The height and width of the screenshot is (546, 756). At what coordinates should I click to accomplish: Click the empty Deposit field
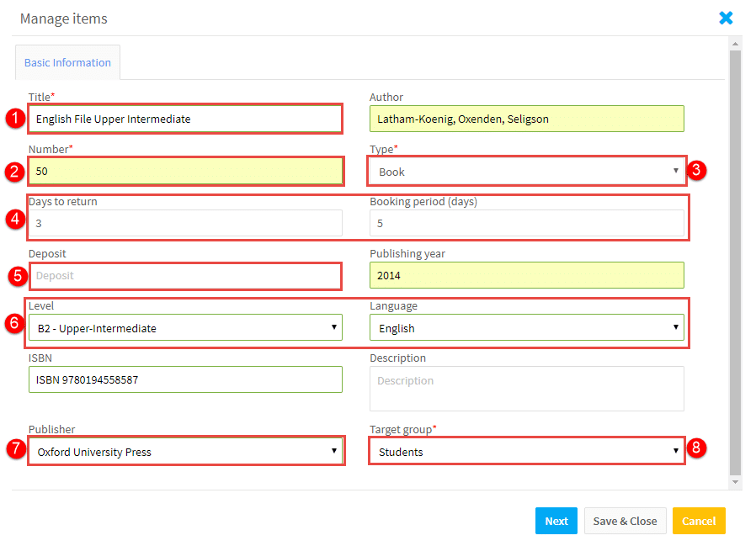185,276
